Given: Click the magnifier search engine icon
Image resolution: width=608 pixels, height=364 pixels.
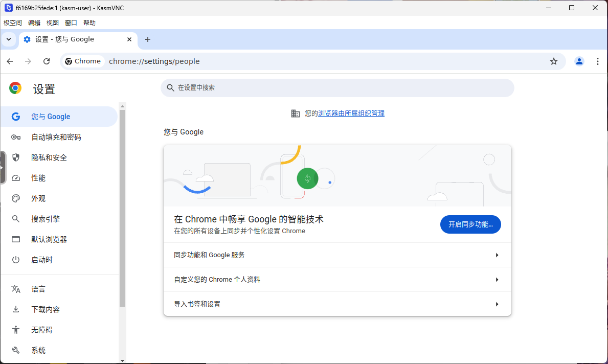Looking at the screenshot, I should click(x=16, y=219).
